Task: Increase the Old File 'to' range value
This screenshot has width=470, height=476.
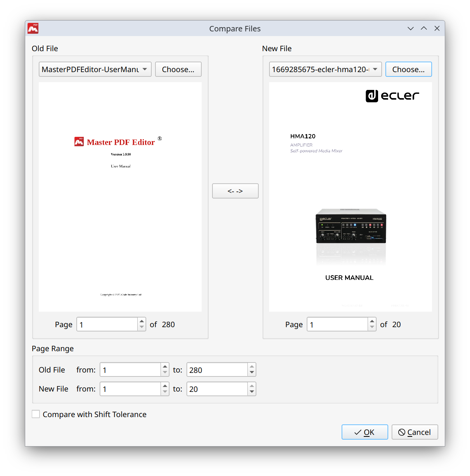Action: 252,367
